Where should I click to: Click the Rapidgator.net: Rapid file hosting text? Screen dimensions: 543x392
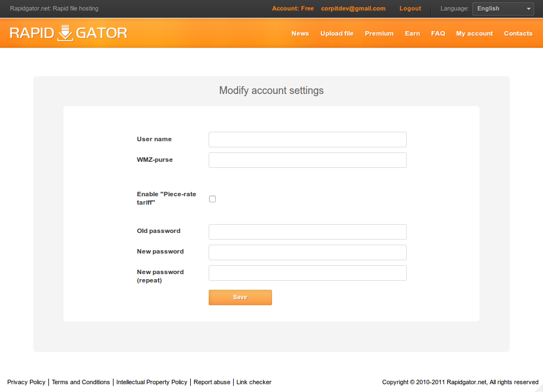coord(54,9)
